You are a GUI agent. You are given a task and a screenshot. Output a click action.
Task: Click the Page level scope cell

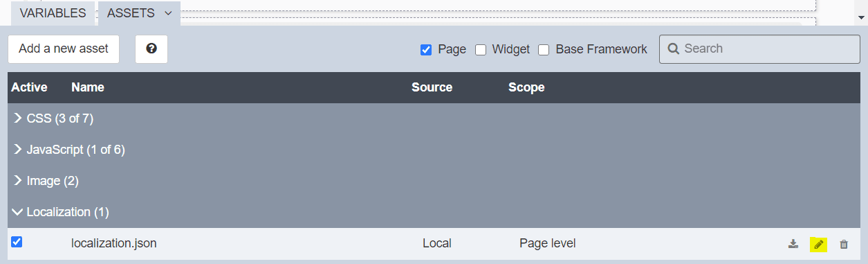[x=548, y=243]
